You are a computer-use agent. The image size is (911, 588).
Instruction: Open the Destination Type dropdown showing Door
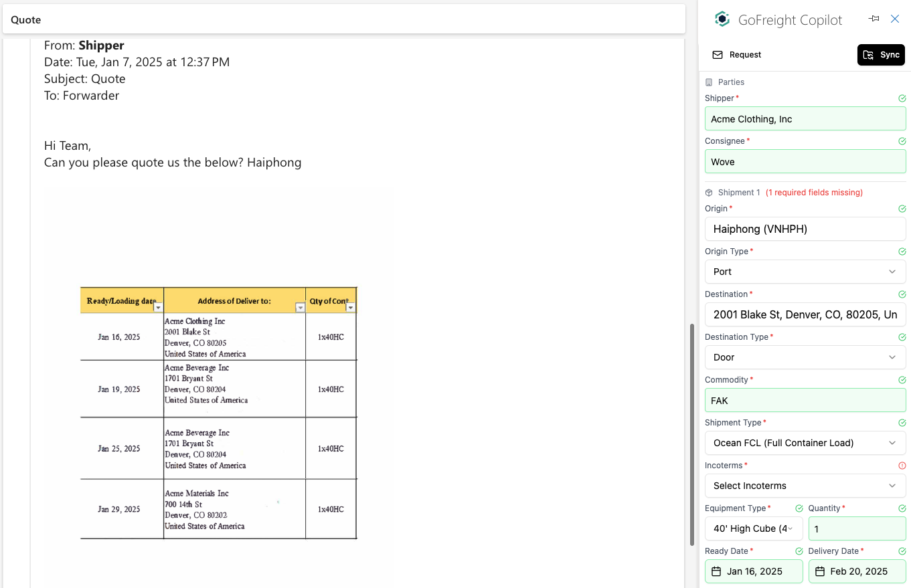tap(805, 357)
